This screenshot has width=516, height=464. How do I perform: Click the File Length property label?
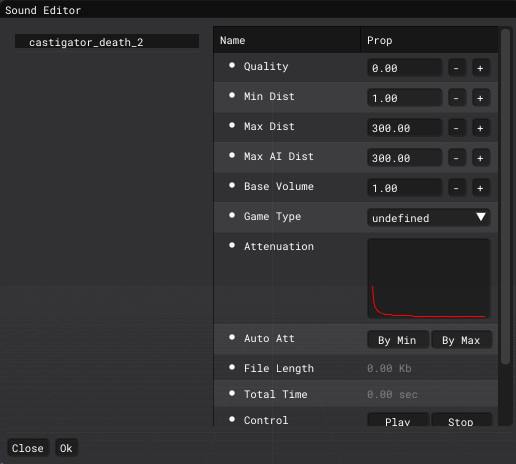(x=279, y=368)
